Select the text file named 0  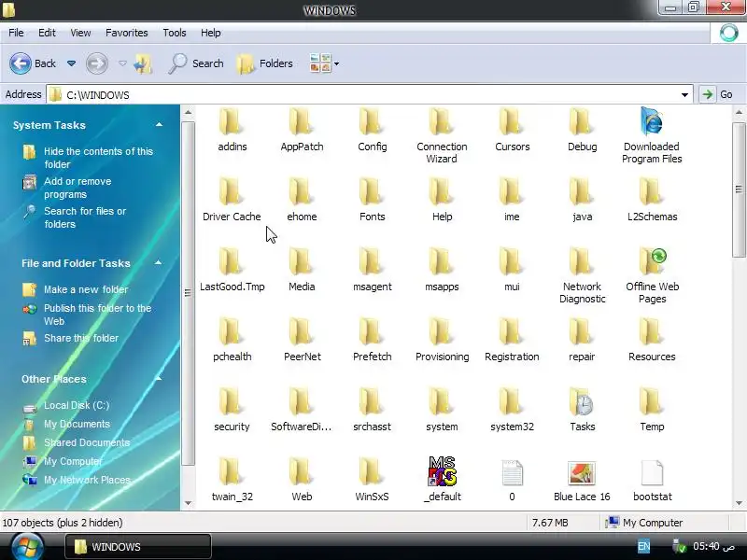[512, 473]
